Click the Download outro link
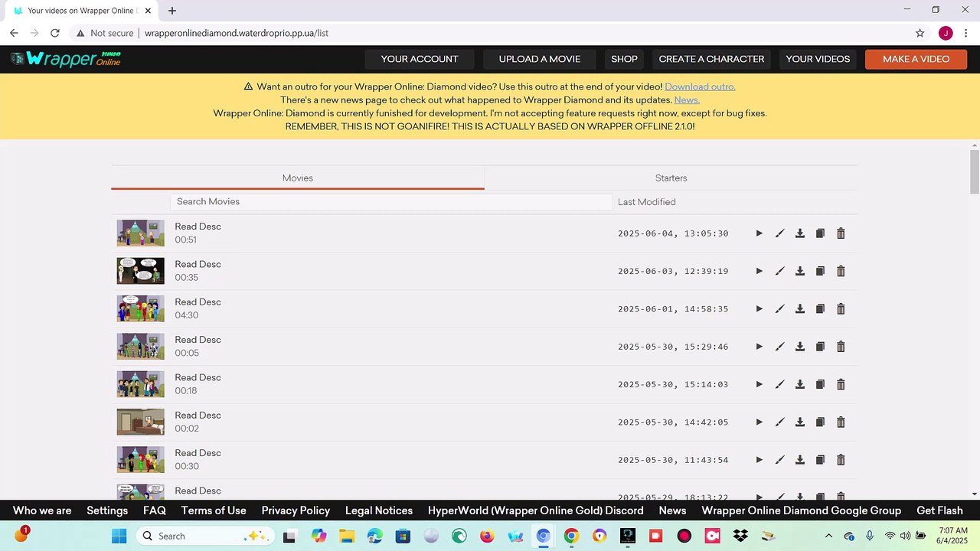This screenshot has width=980, height=551. [x=700, y=86]
